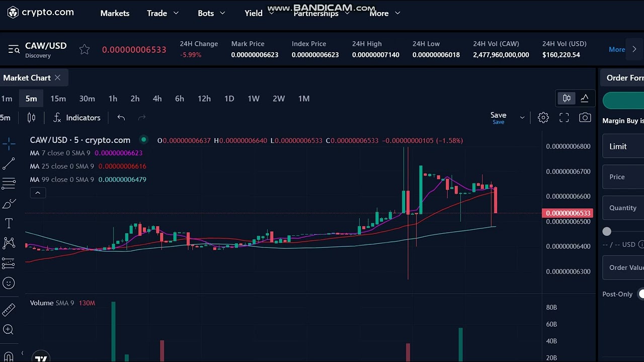Click the crypto.com logo
644x362 pixels.
tap(40, 13)
